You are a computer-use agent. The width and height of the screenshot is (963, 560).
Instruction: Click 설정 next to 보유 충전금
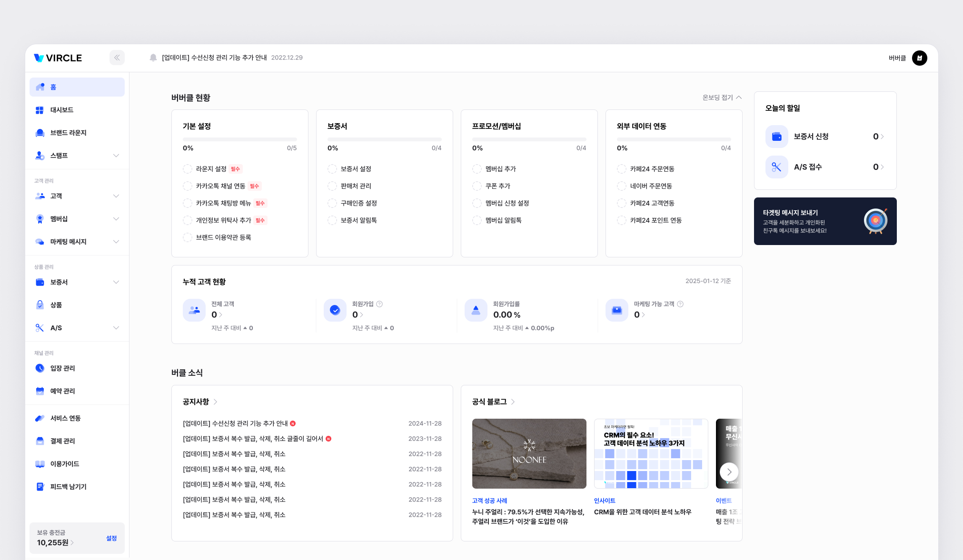(x=111, y=538)
